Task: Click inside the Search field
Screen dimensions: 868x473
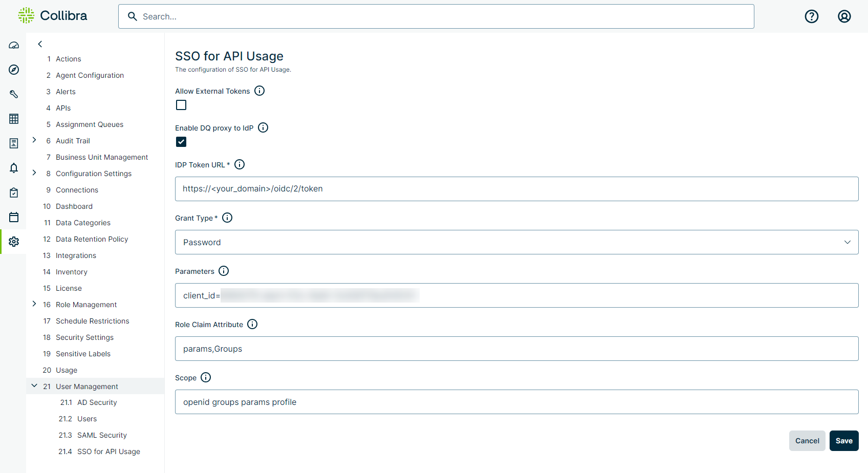Action: [436, 16]
